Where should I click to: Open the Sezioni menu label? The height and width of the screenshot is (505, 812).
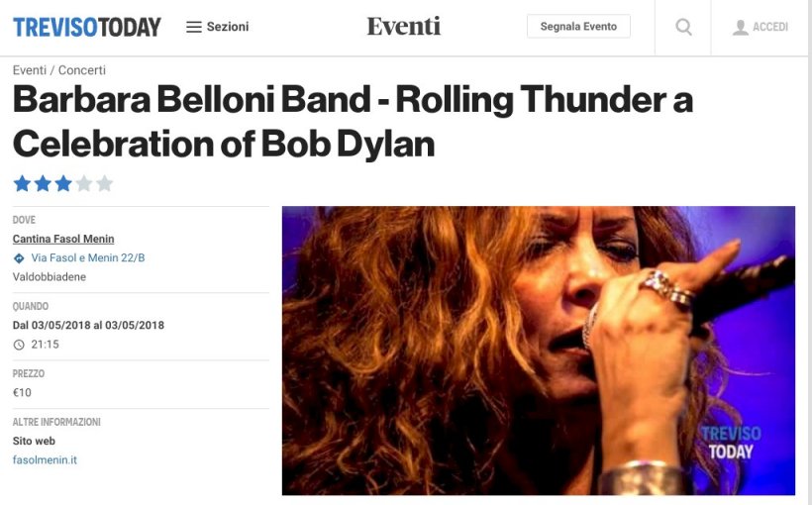228,27
